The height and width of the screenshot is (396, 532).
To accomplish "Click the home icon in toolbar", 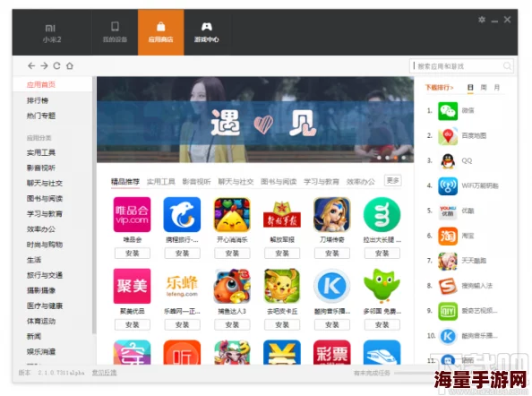I will (x=70, y=65).
